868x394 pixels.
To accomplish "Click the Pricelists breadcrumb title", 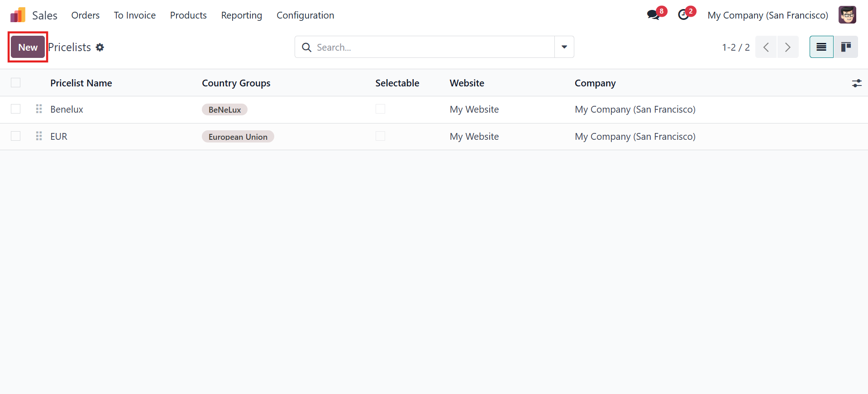I will 70,47.
